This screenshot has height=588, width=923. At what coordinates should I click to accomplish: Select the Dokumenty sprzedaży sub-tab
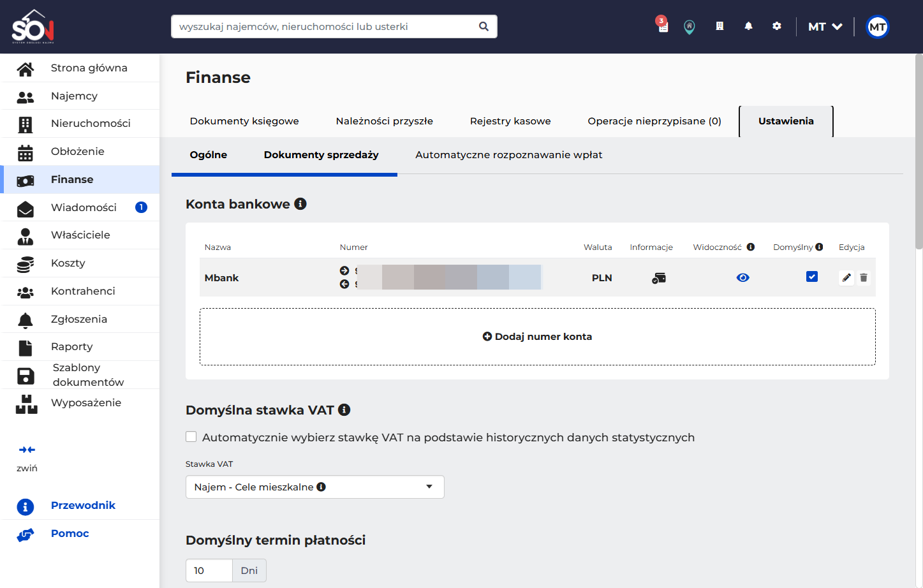321,155
